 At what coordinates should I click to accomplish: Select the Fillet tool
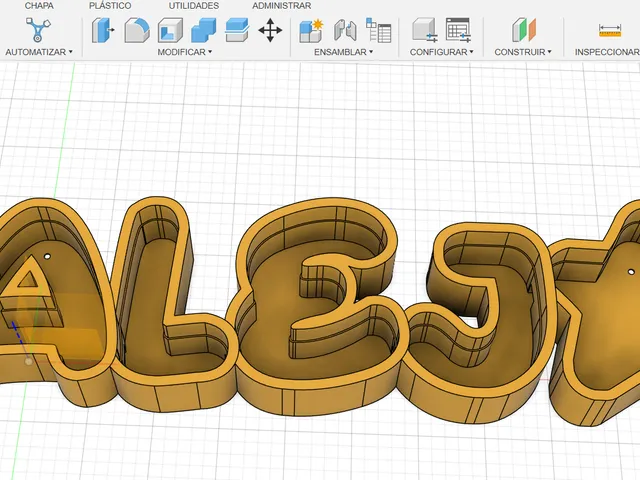(137, 30)
